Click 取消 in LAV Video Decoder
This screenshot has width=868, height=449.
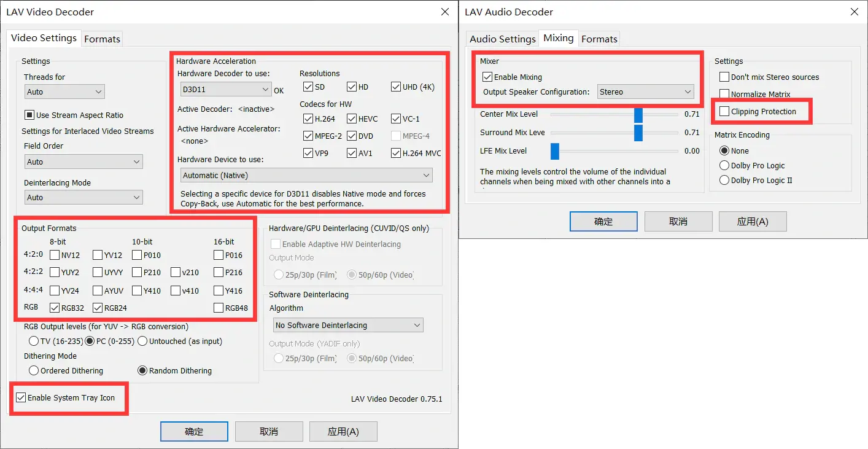(x=269, y=431)
